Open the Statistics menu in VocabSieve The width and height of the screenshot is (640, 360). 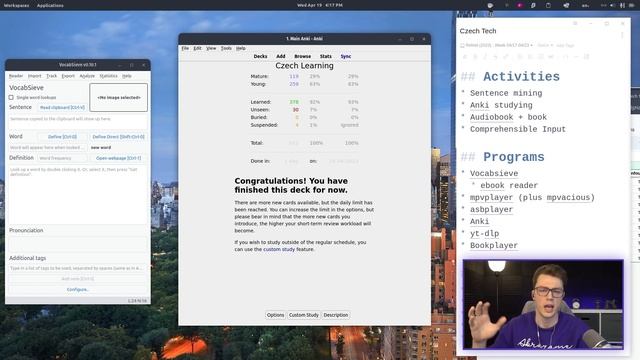click(x=109, y=76)
